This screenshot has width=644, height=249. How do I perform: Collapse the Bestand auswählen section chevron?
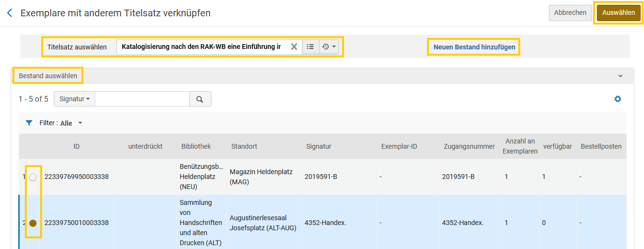click(620, 76)
